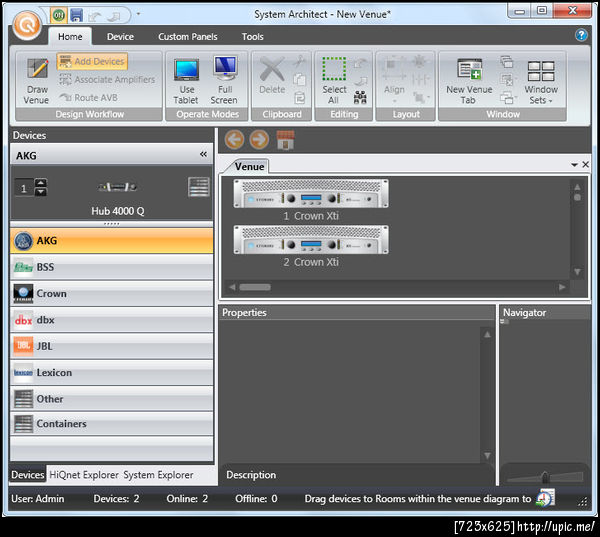Select the AKG device category
600x537 pixels.
pos(111,241)
